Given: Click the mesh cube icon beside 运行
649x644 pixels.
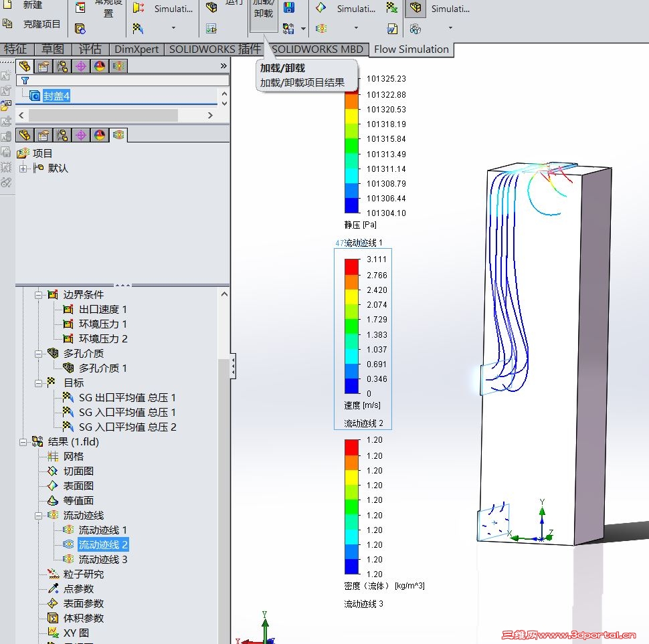Looking at the screenshot, I should 211,7.
